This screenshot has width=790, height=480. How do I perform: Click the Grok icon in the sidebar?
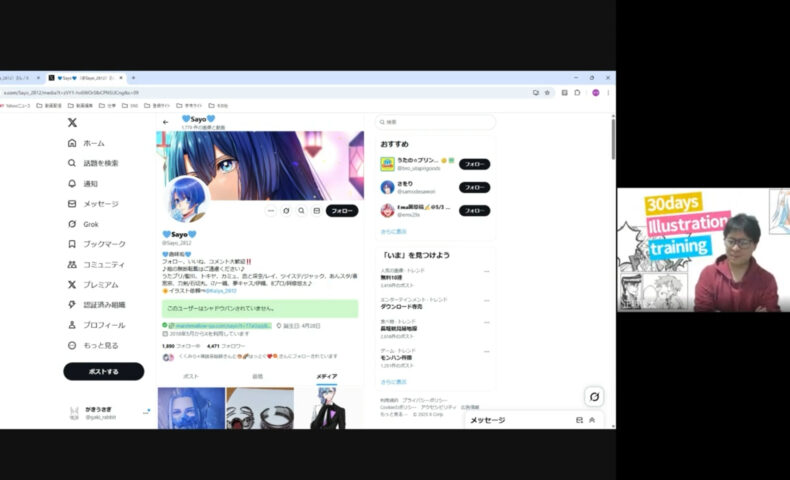pyautogui.click(x=72, y=224)
